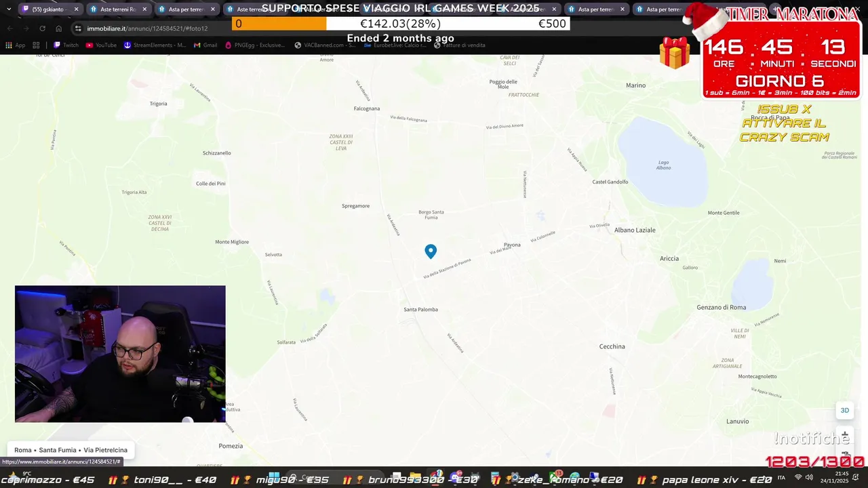Click the 'Marino' map label
Image resolution: width=868 pixels, height=488 pixels.
(635, 85)
